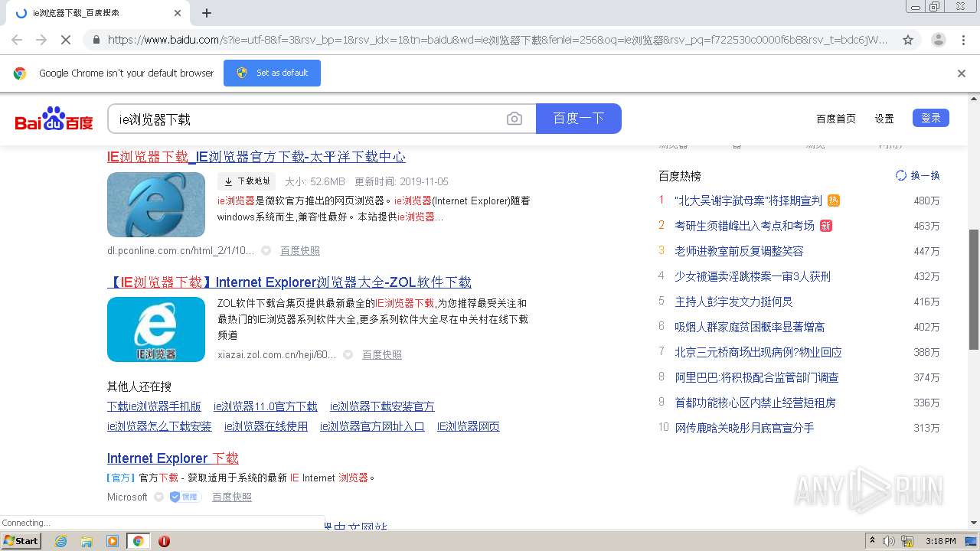Click the clock showing 3:18 PM
The image size is (980, 551).
940,541
